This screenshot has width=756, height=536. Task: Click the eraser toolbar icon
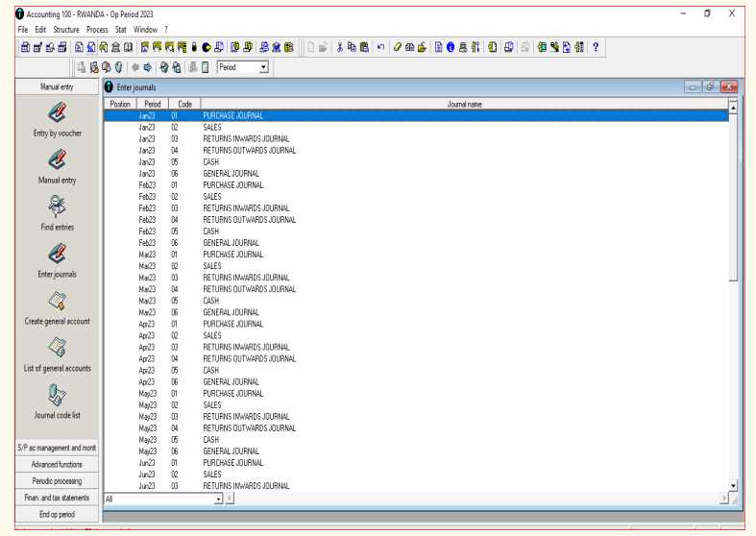tap(398, 47)
